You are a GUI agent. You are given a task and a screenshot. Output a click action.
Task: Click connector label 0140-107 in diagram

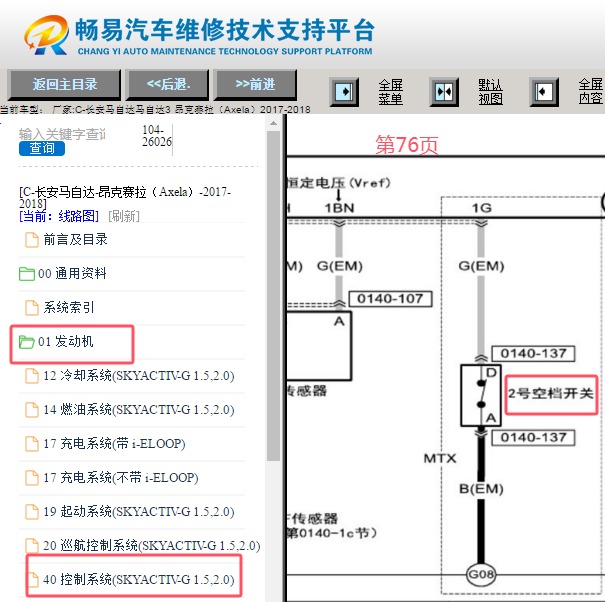[390, 299]
